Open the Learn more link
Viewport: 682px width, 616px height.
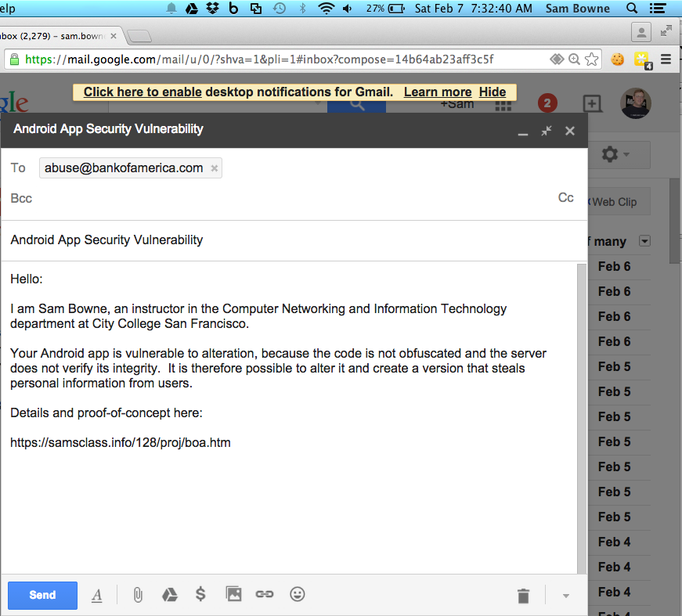point(438,92)
